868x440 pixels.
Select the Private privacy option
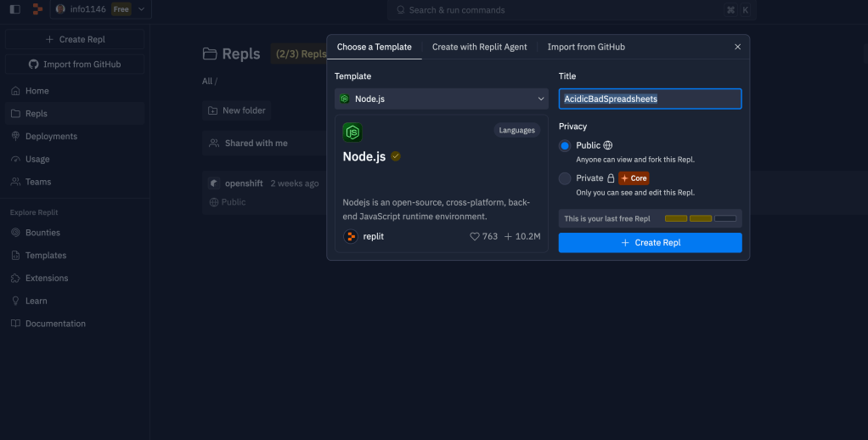(x=565, y=178)
